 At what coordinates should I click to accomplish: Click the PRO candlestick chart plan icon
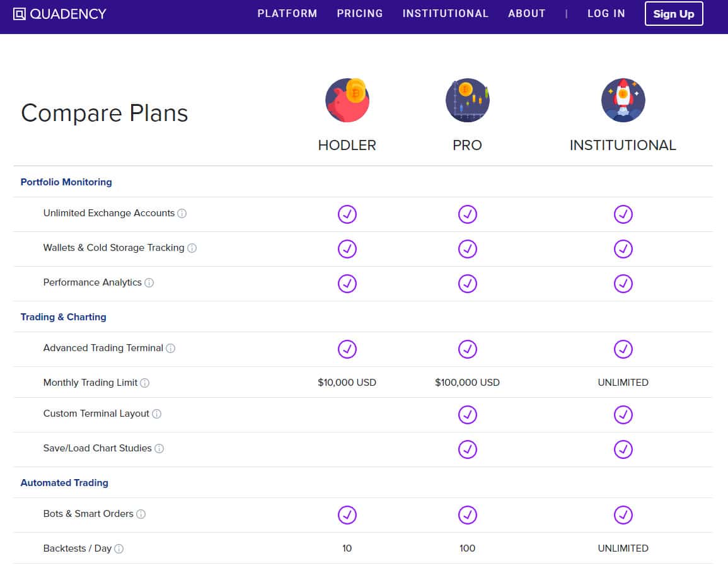point(467,100)
